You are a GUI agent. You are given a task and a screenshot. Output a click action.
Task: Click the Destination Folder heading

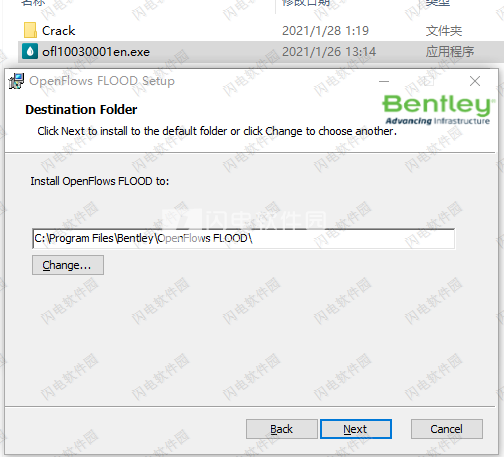81,110
